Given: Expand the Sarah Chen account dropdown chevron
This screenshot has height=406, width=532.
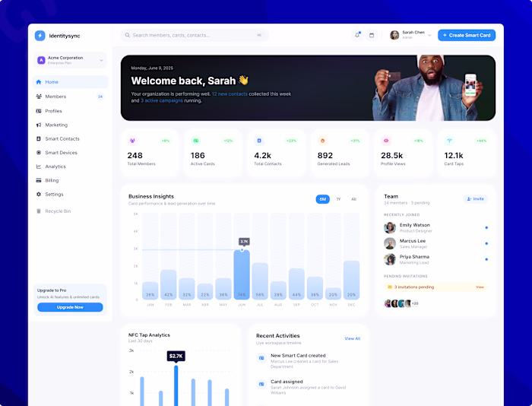Looking at the screenshot, I should 429,35.
